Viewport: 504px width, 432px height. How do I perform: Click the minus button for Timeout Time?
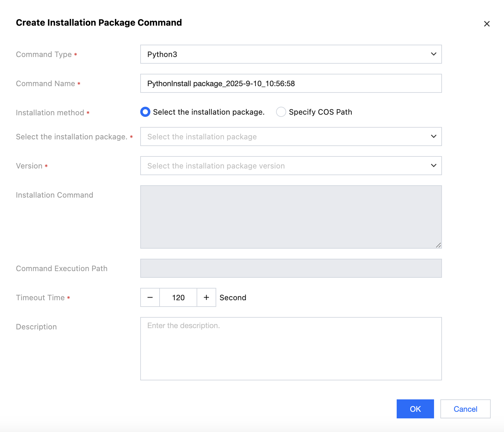click(150, 297)
